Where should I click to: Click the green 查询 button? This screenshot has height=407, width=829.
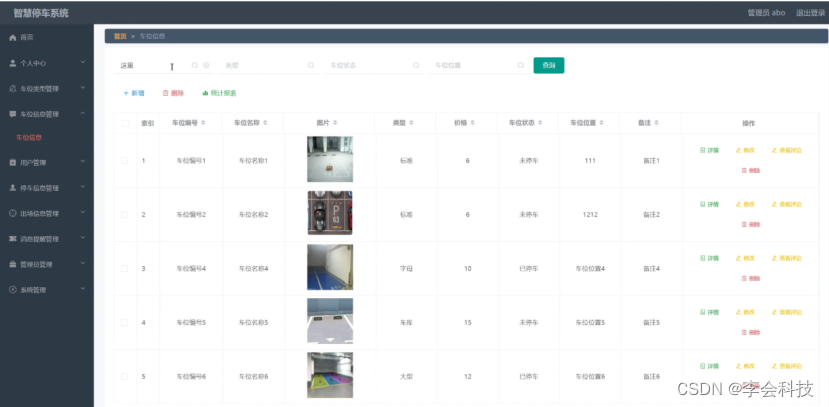(549, 66)
